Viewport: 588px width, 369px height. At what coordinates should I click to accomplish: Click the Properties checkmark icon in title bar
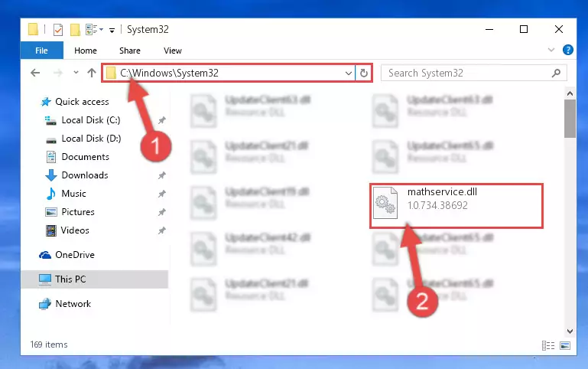point(58,30)
